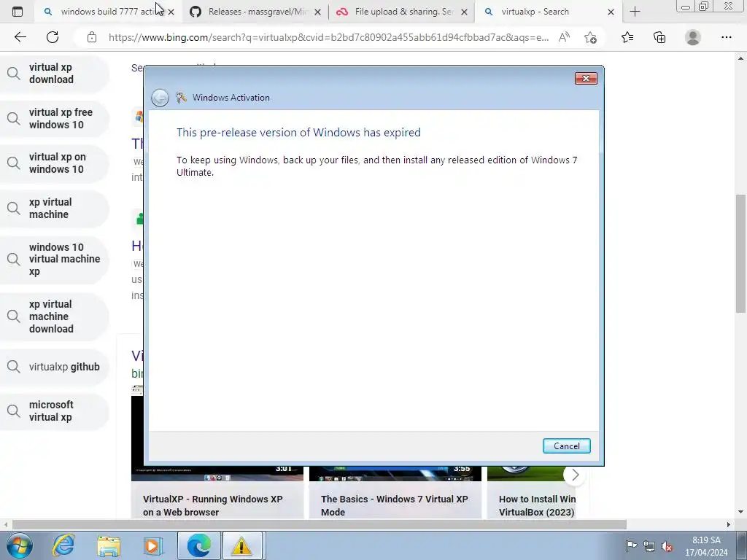The width and height of the screenshot is (747, 560).
Task: Close the 'windows build 7777' tab
Action: [171, 12]
